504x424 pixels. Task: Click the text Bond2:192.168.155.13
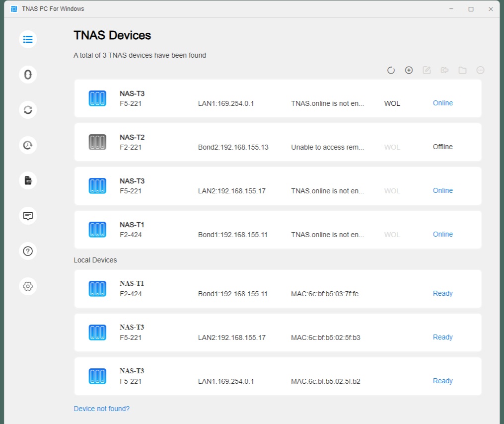pyautogui.click(x=233, y=147)
